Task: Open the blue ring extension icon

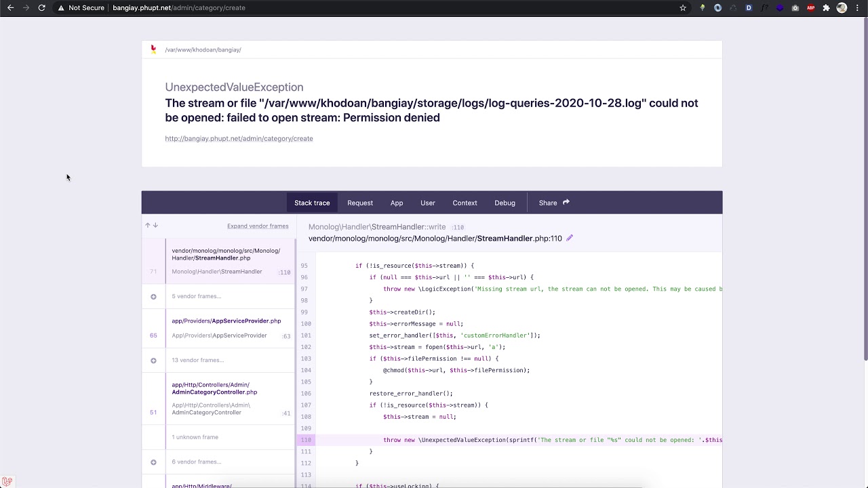Action: (x=717, y=7)
